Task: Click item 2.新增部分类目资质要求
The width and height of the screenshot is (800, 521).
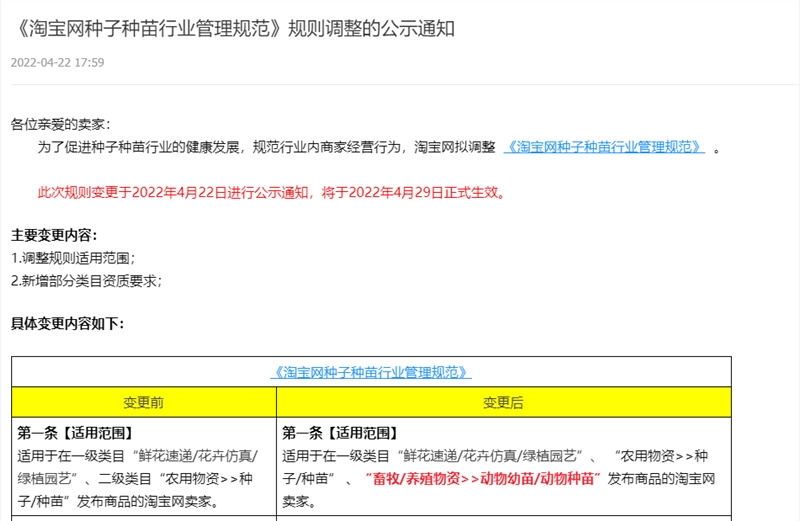Action: pos(86,281)
